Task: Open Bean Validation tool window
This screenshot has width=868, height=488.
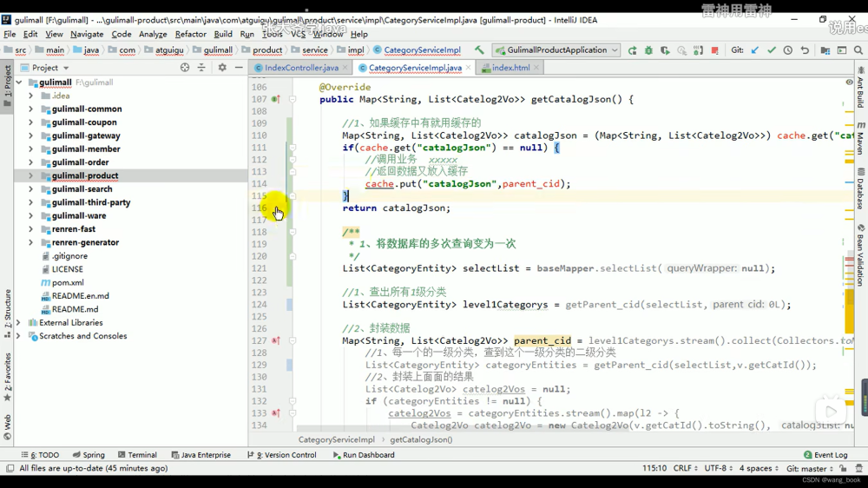Action: point(861,254)
